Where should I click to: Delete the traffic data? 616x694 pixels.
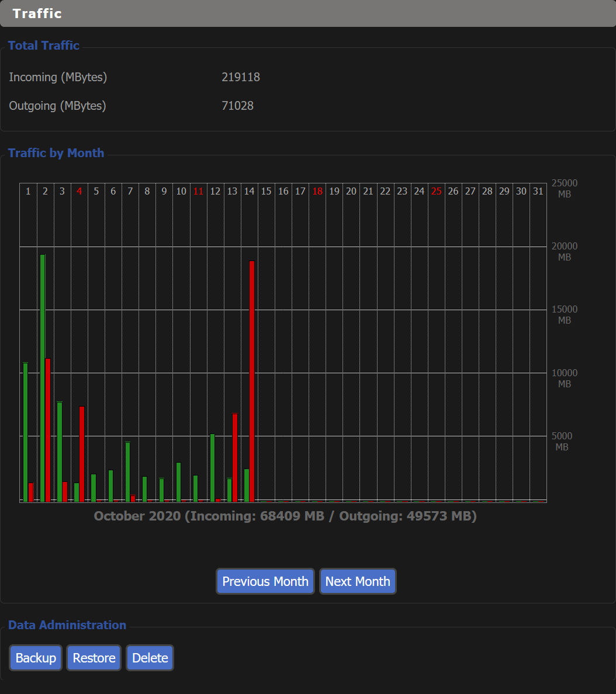tap(150, 658)
